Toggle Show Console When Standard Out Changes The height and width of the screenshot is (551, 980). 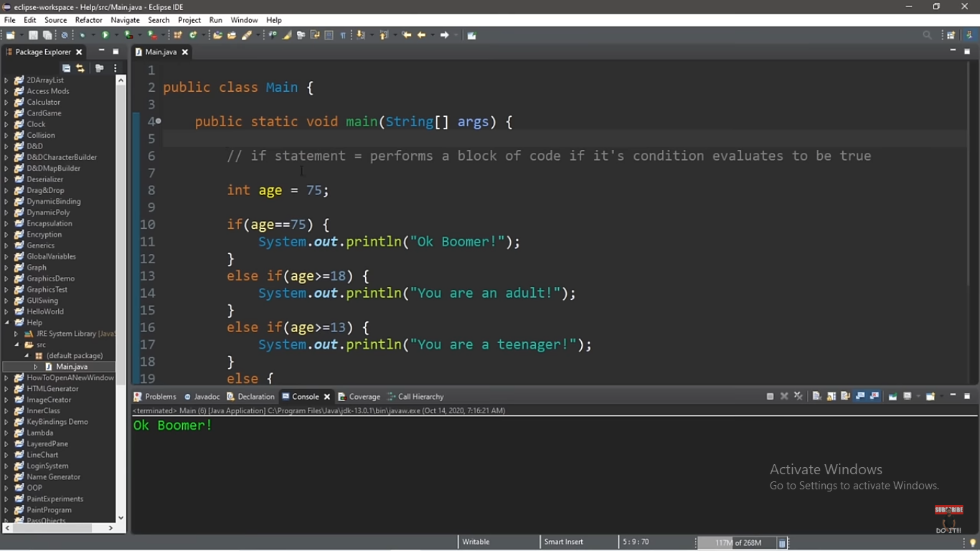(x=860, y=396)
